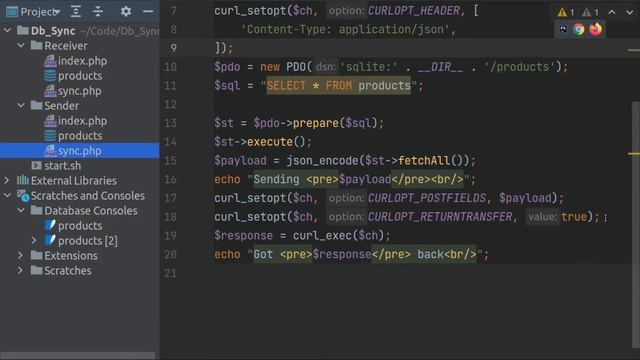Open products database under Sender

tap(80, 136)
